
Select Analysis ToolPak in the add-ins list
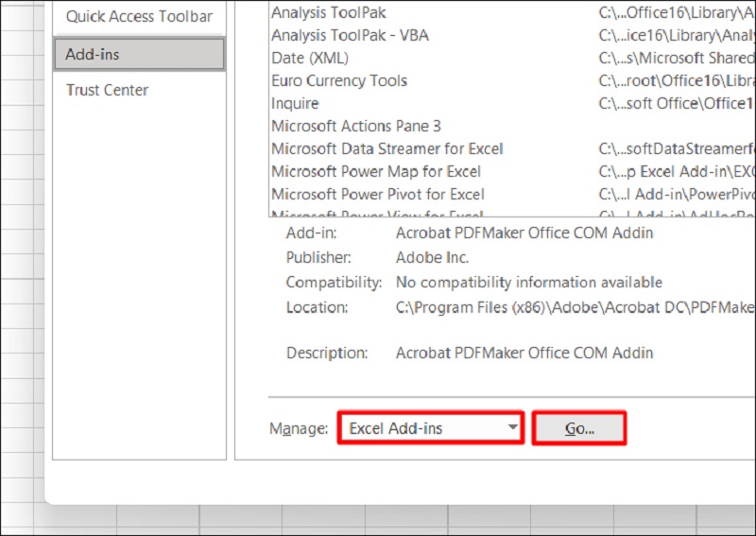(x=328, y=13)
